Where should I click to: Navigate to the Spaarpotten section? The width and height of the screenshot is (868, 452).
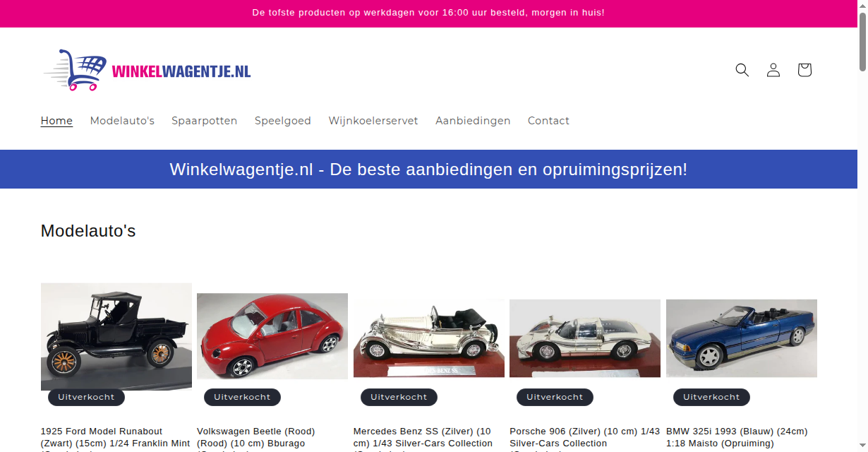[204, 121]
